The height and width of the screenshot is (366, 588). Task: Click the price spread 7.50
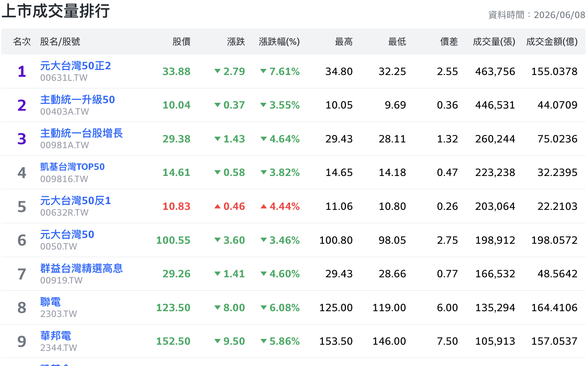click(447, 341)
